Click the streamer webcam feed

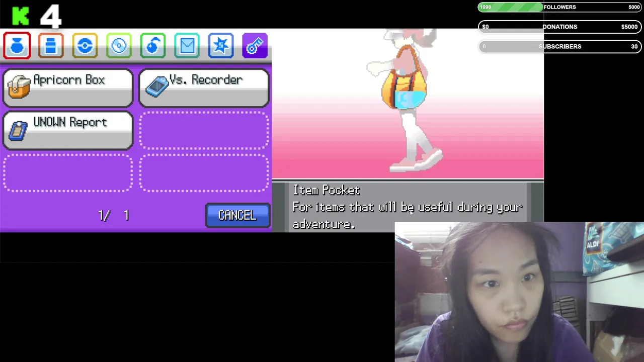pyautogui.click(x=519, y=292)
